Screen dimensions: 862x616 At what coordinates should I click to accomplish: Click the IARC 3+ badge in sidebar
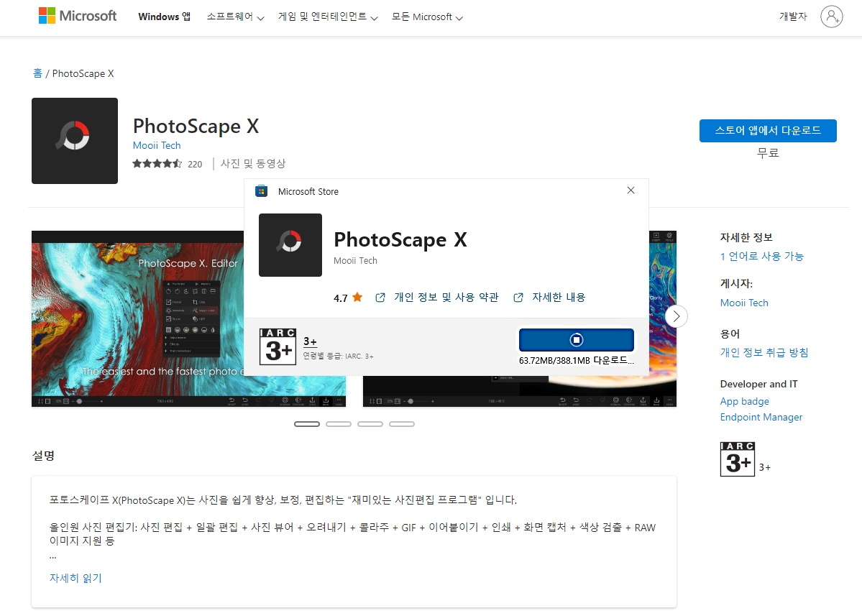pyautogui.click(x=737, y=459)
